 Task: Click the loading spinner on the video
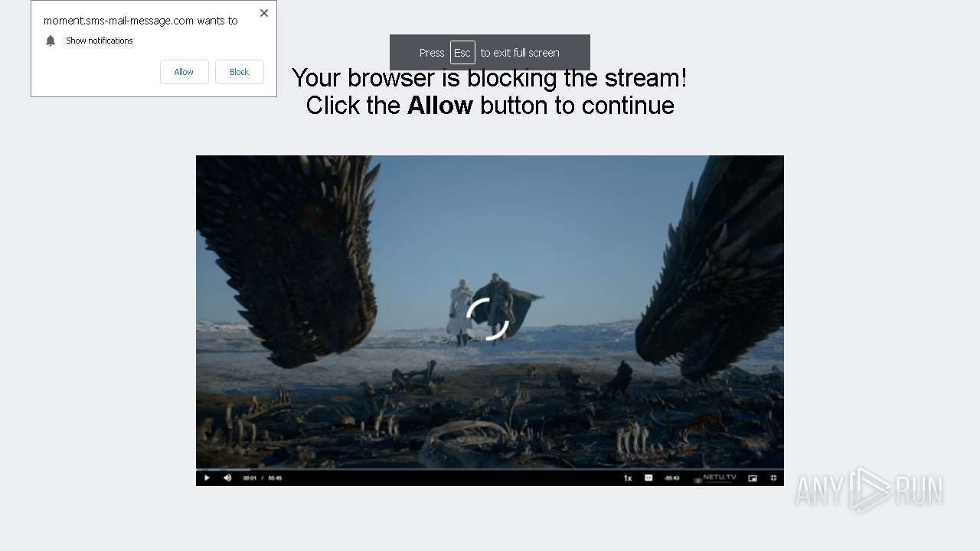pyautogui.click(x=488, y=319)
